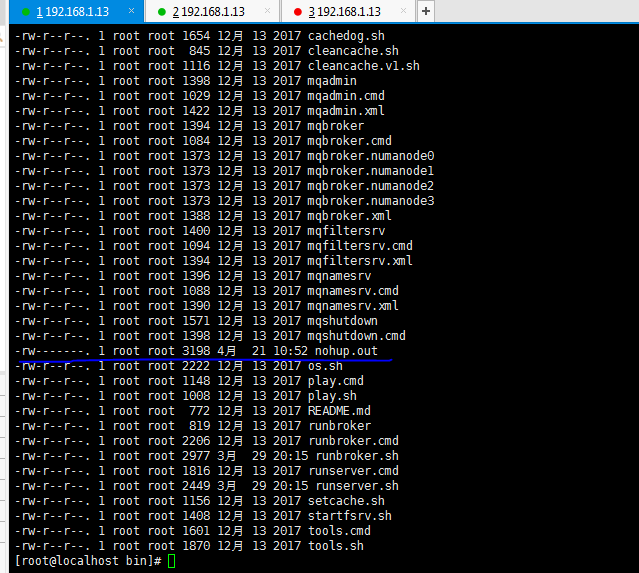
Task: Click timestamp 10:52 in nohup.out row
Action: tap(290, 351)
